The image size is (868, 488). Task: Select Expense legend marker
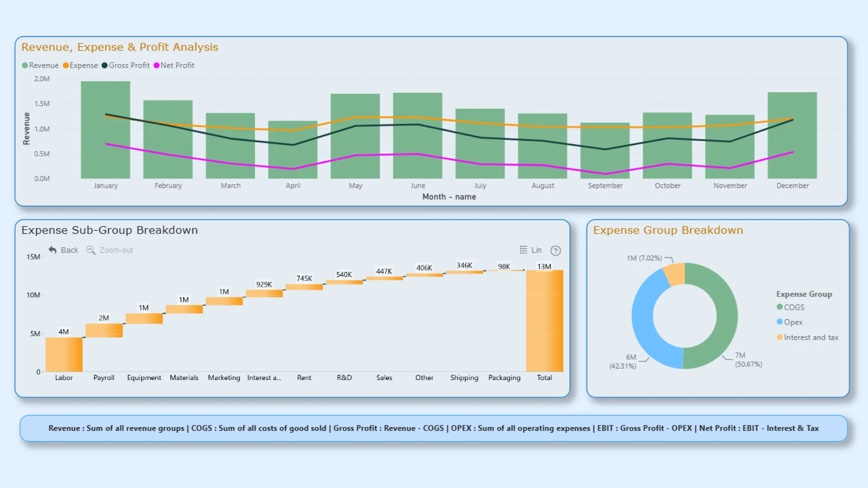pyautogui.click(x=66, y=66)
